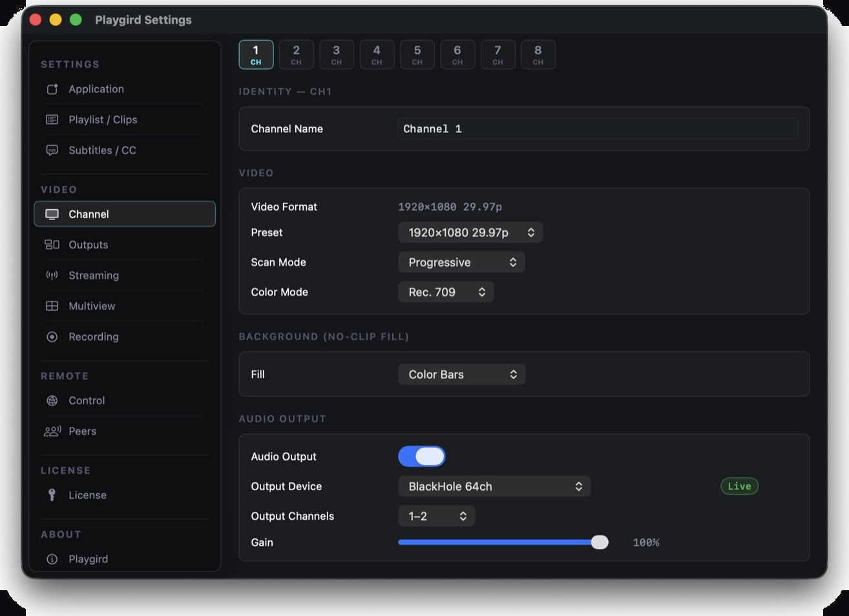Open Peers settings
The image size is (849, 616).
[125, 431]
